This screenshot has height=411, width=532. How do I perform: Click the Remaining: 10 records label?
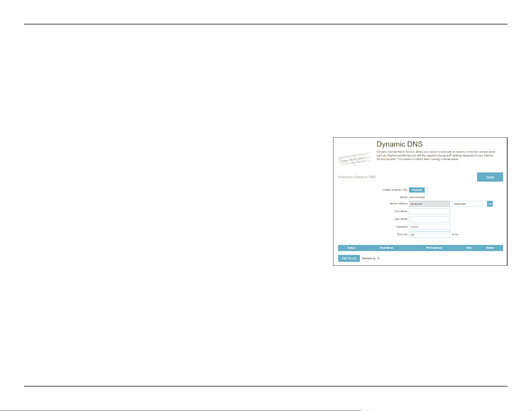coord(371,258)
